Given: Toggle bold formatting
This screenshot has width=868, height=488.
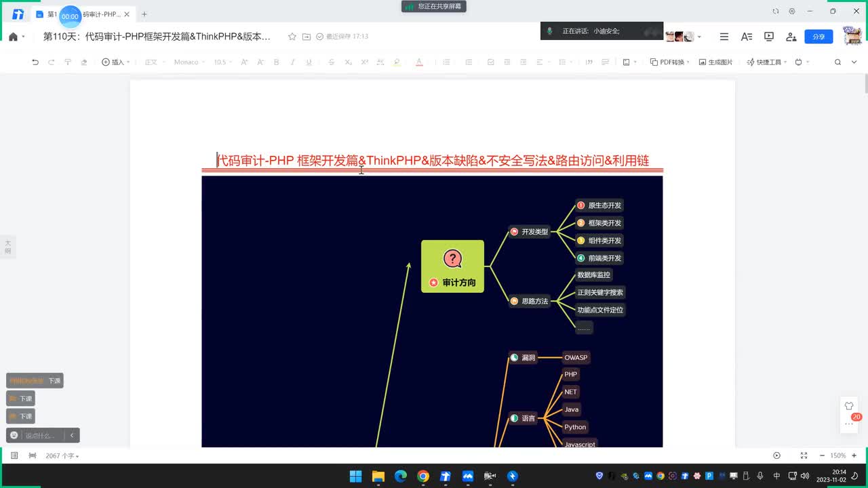Looking at the screenshot, I should pos(276,62).
